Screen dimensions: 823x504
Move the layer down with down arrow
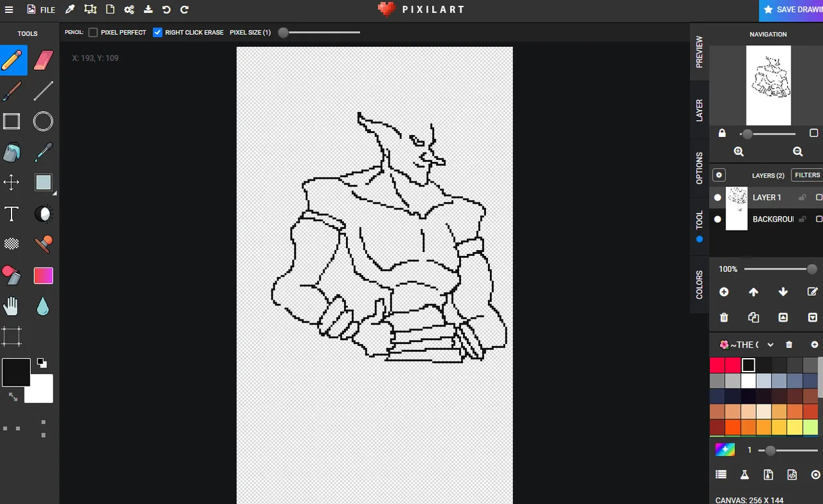[x=783, y=292]
